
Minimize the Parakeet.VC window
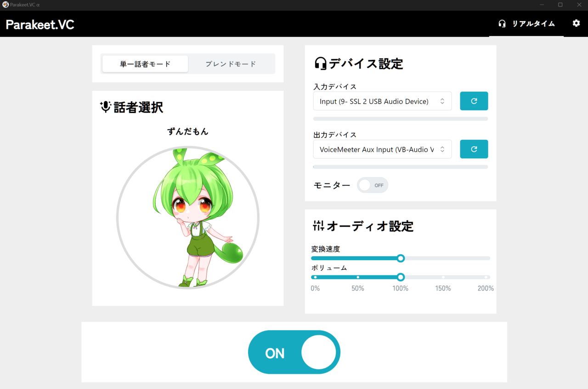point(542,5)
